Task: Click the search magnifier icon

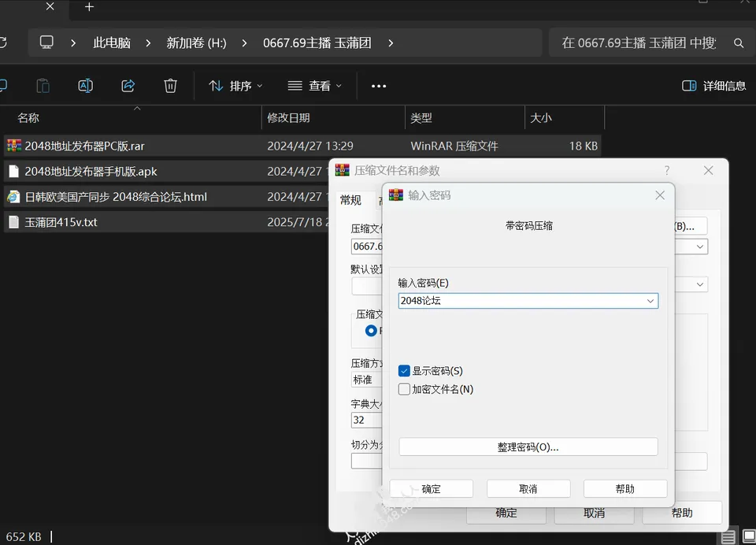Action: click(x=738, y=43)
